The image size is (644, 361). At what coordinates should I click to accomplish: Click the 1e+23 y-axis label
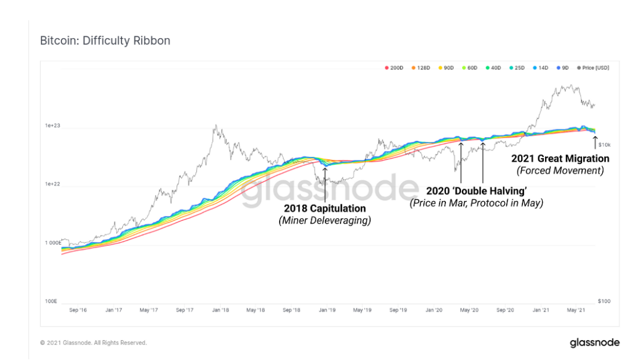click(52, 125)
